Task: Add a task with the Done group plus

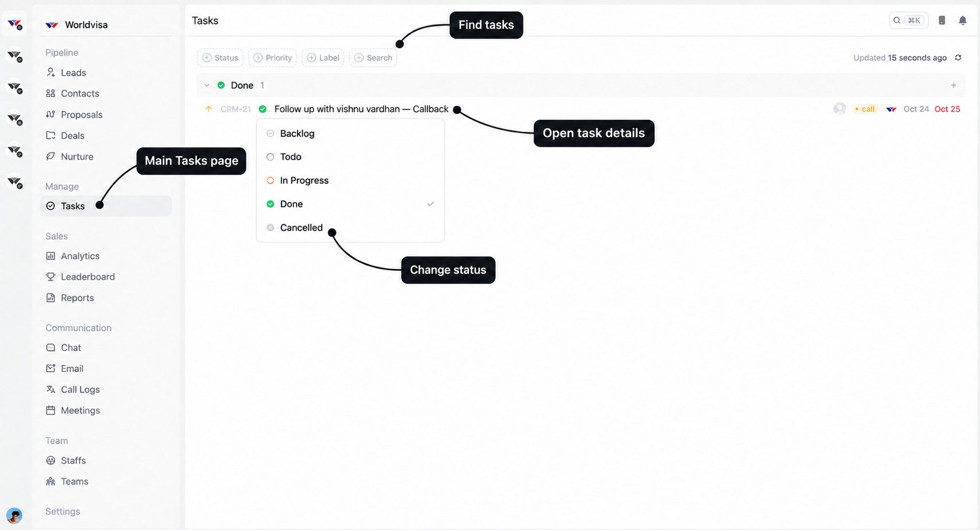Action: click(x=954, y=85)
